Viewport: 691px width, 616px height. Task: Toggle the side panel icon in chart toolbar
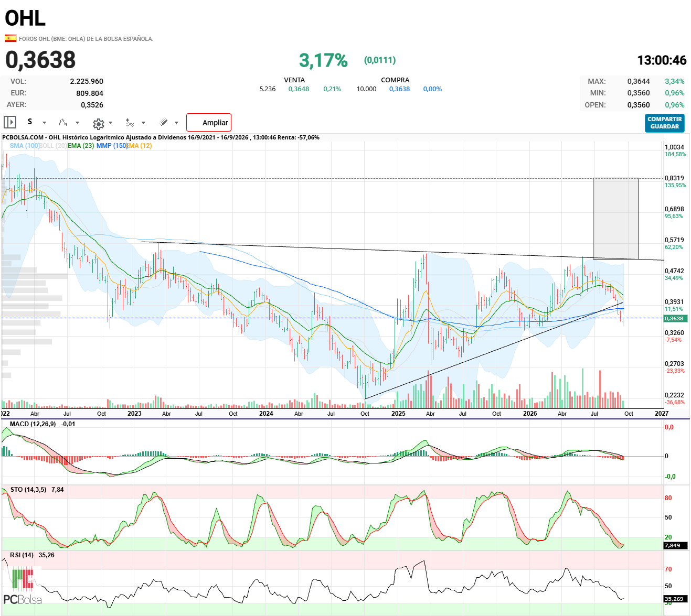10,122
